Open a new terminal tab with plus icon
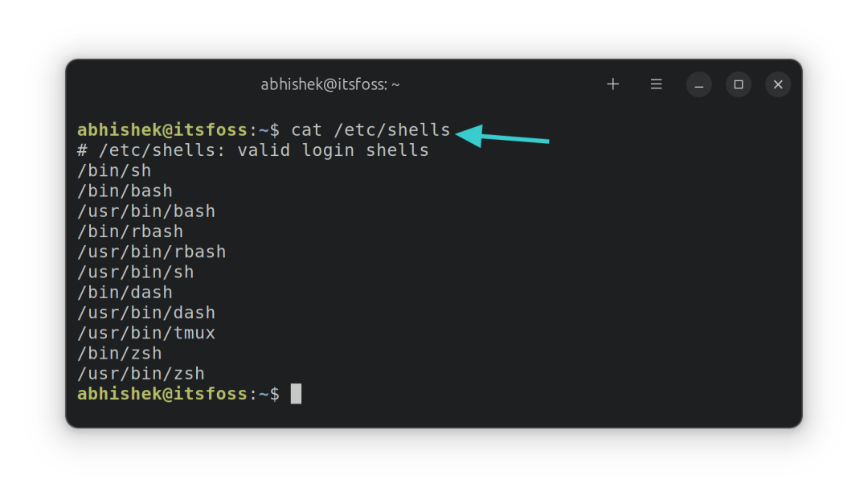 point(612,84)
